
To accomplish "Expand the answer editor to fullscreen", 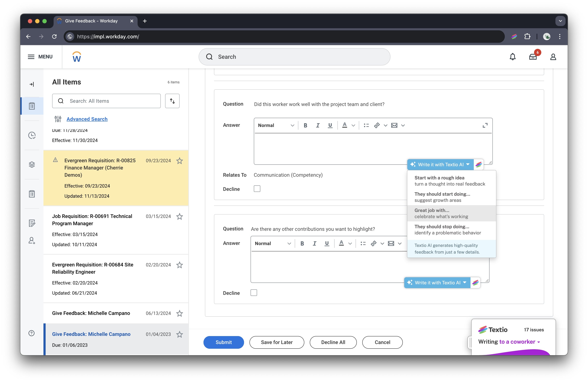I will pos(485,125).
